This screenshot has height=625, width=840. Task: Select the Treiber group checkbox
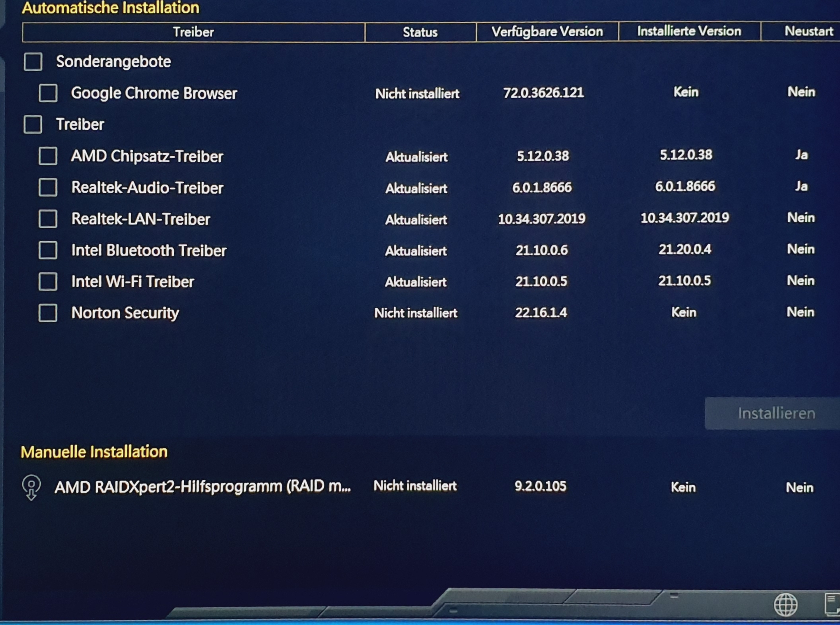coord(33,124)
